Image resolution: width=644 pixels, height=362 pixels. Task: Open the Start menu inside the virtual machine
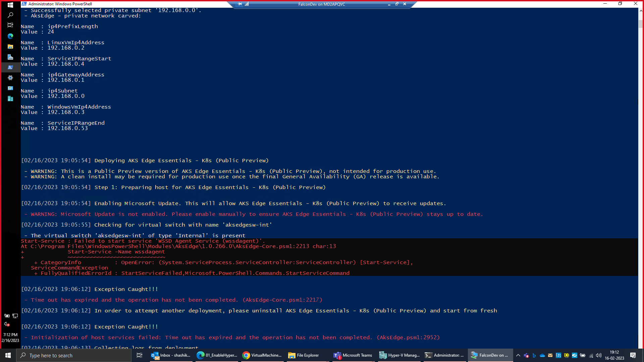tap(10, 5)
